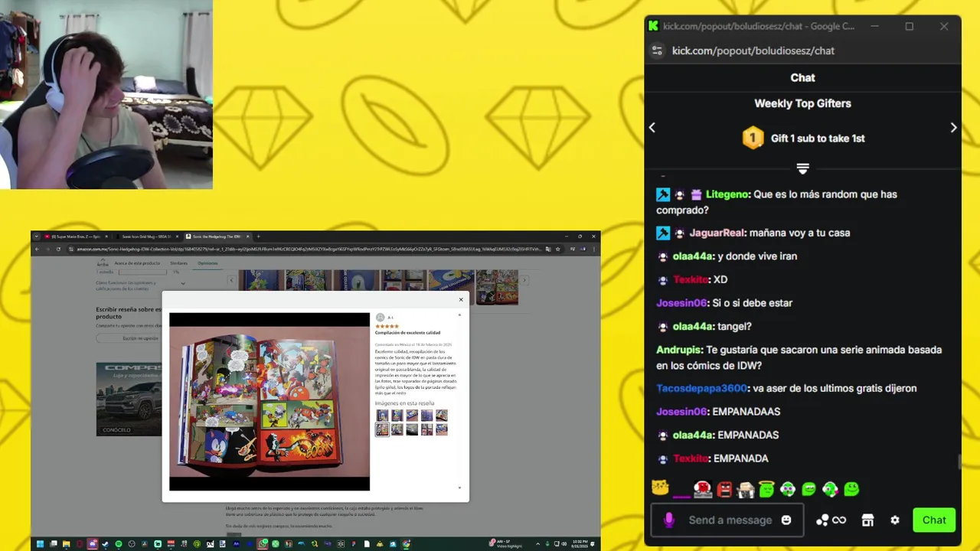Viewport: 980px width, 551px height.
Task: Go to next Weekly Top Gifters slide
Action: 953,128
